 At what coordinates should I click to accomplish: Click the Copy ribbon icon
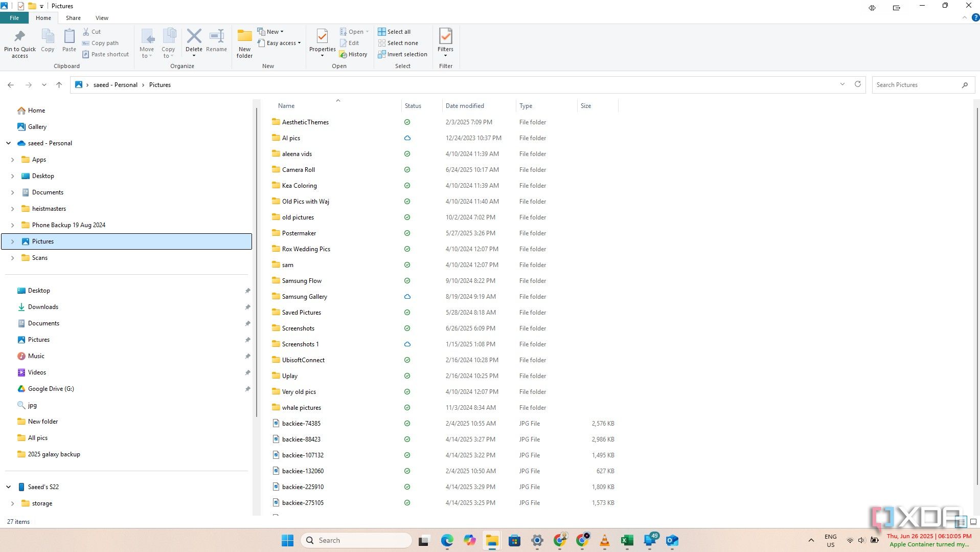coord(48,40)
